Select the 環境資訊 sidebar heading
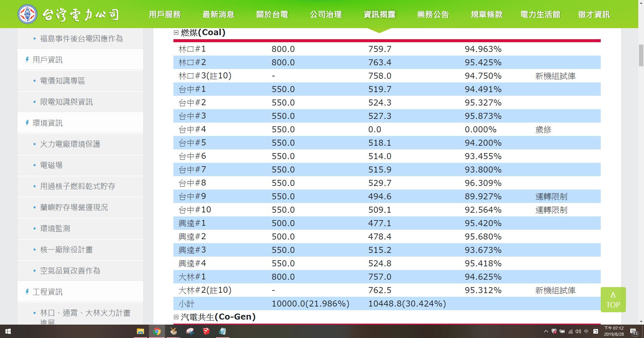This screenshot has width=644, height=338. coord(47,123)
